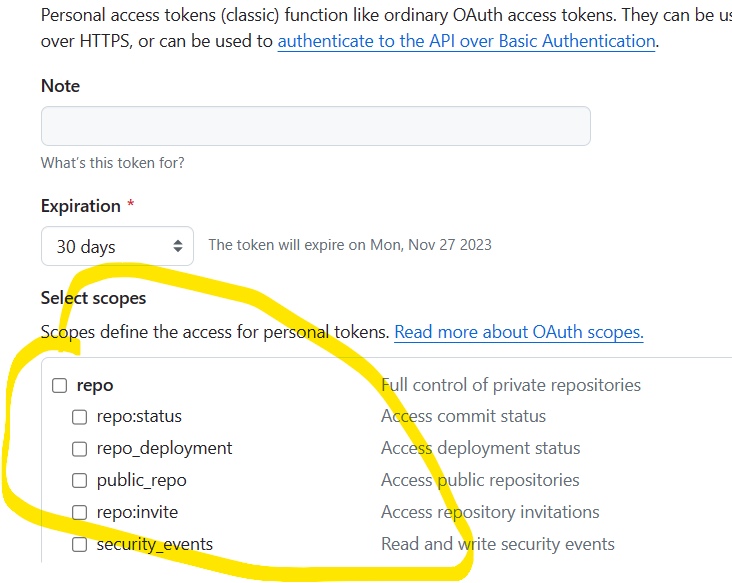Image resolution: width=732 pixels, height=583 pixels.
Task: Click the repo:invite label text
Action: click(137, 512)
